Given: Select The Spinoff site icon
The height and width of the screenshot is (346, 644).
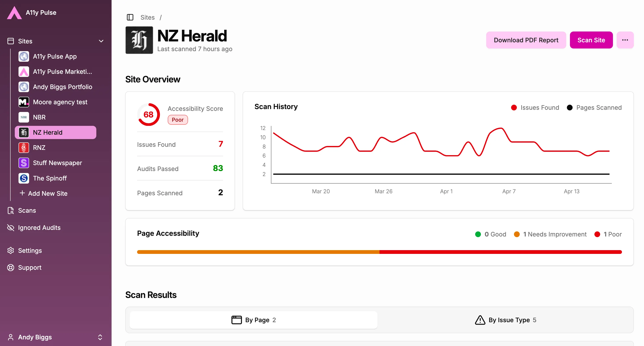Looking at the screenshot, I should tap(24, 178).
